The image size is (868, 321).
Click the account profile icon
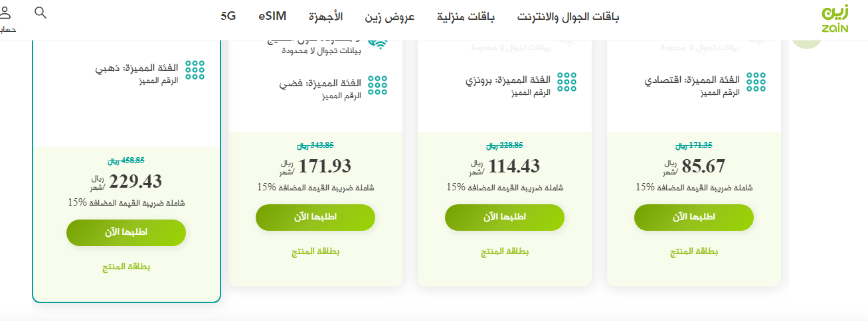tap(5, 13)
